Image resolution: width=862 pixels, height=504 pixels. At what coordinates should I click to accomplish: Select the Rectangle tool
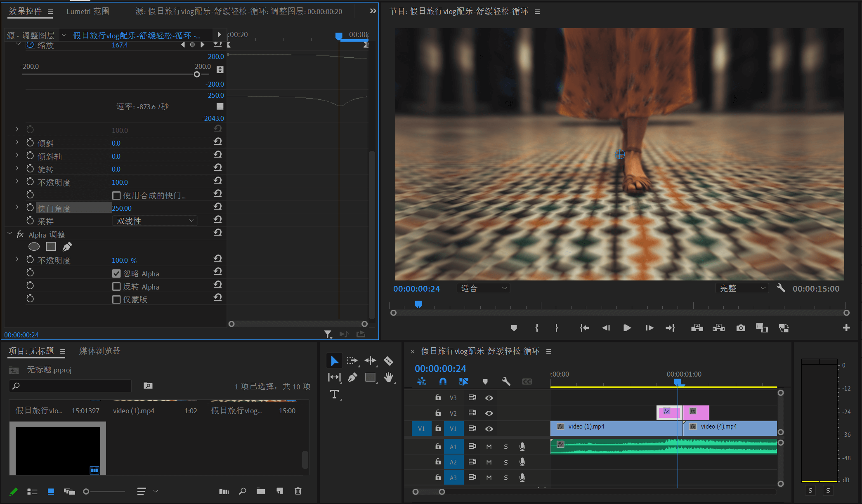[371, 377]
